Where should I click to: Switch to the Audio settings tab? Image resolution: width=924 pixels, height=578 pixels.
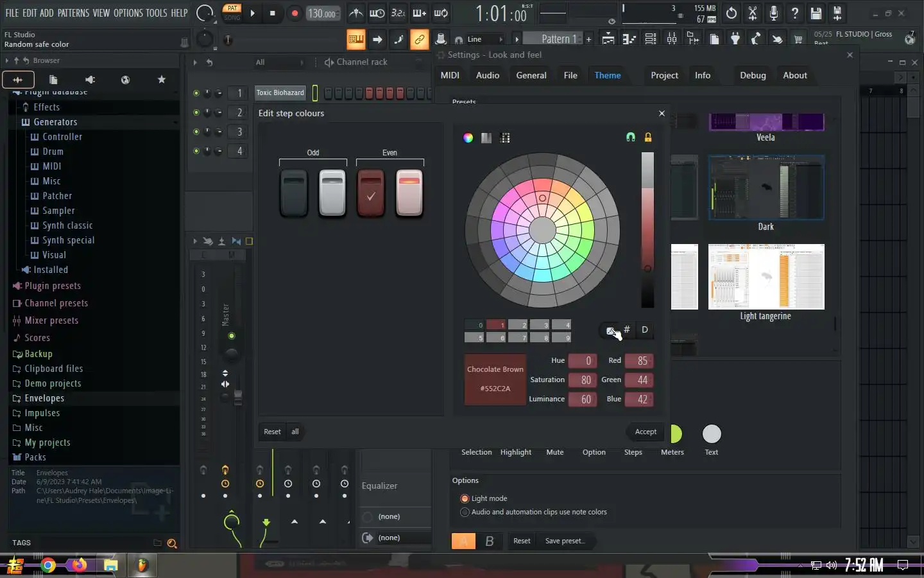pos(488,75)
